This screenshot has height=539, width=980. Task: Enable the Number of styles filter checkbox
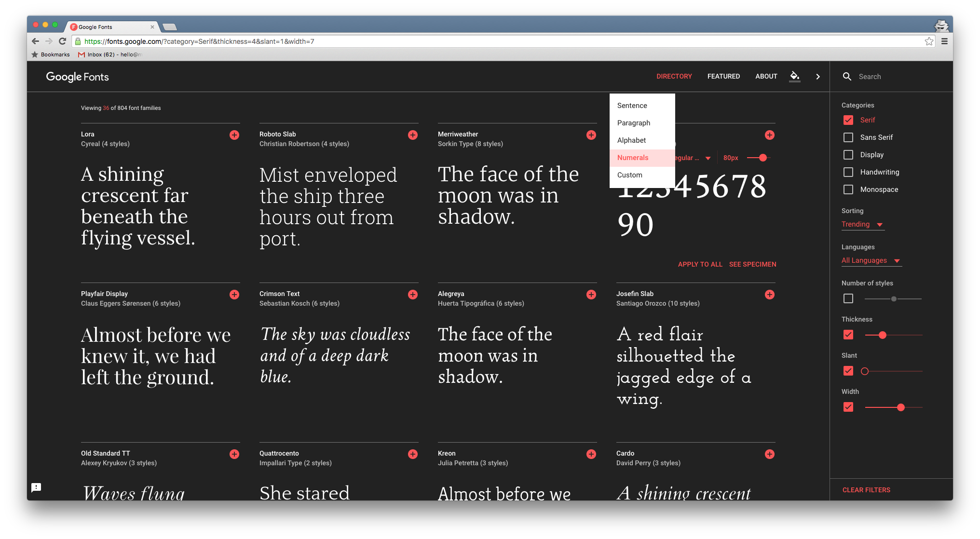click(x=848, y=298)
